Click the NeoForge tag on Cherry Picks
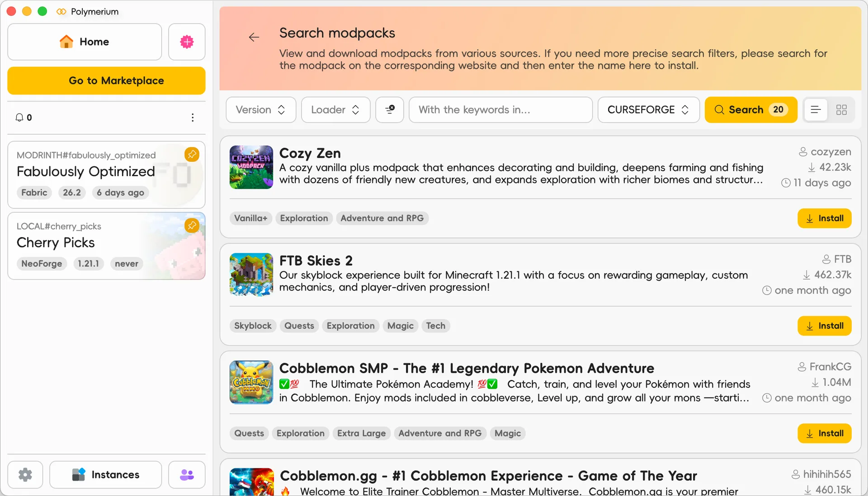The image size is (868, 496). click(42, 263)
